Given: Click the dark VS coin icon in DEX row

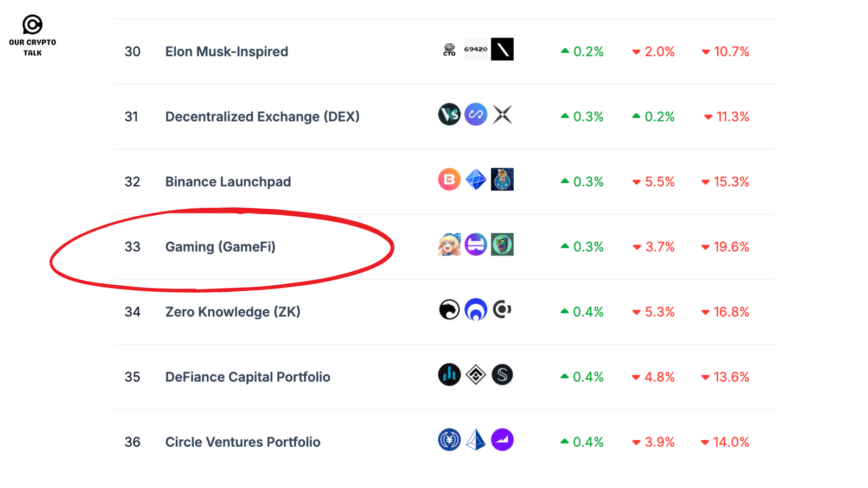Looking at the screenshot, I should click(x=449, y=114).
